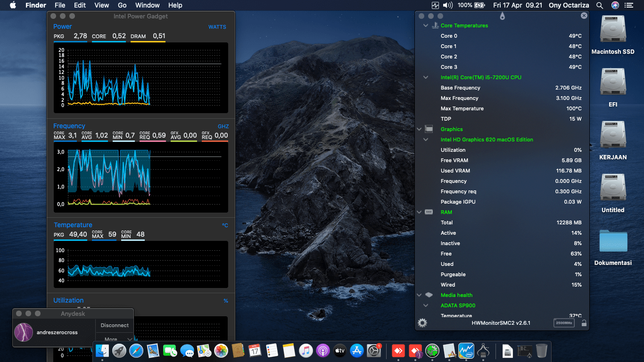Image resolution: width=644 pixels, height=362 pixels.
Task: Collapse the Graphics section
Action: pos(419,129)
